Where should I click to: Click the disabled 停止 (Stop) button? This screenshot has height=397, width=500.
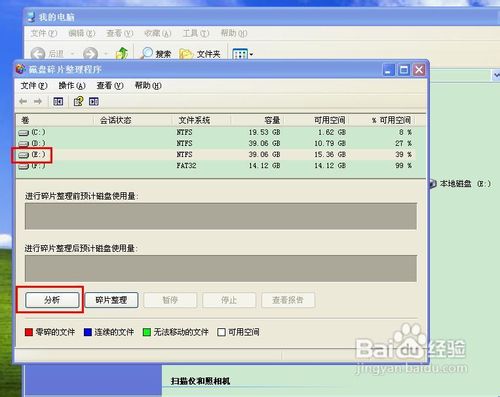(229, 300)
